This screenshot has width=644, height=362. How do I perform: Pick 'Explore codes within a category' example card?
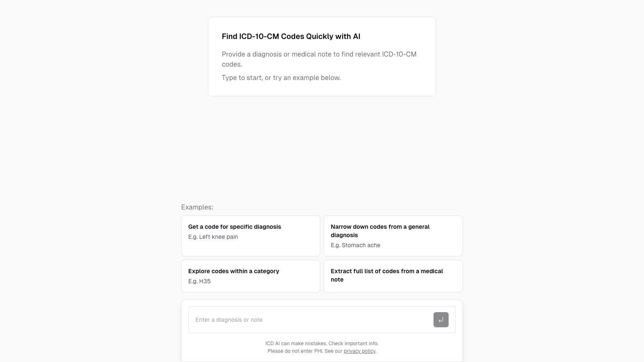pos(234,271)
